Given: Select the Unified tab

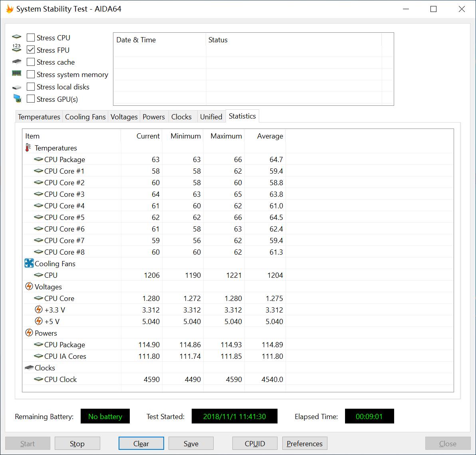Looking at the screenshot, I should coord(211,117).
